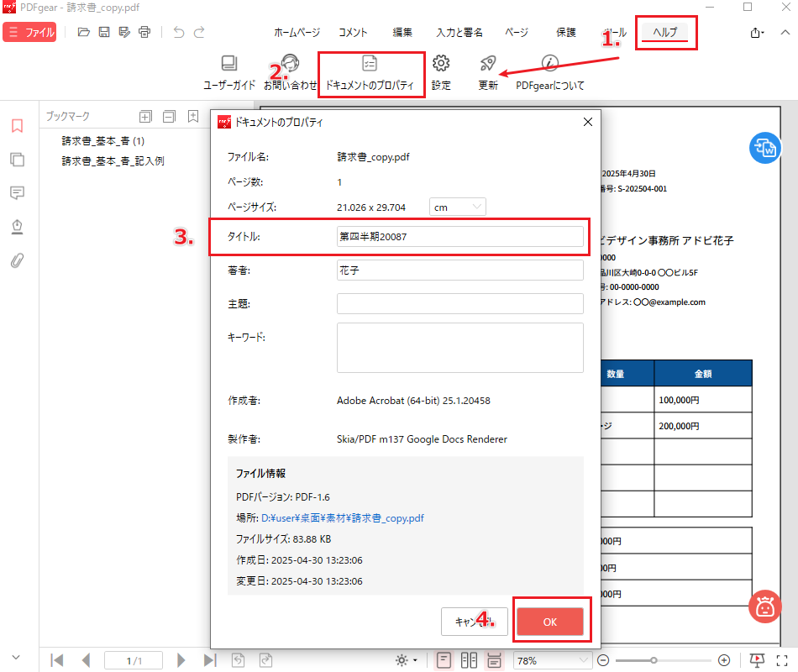The width and height of the screenshot is (798, 672).
Task: Collapse all bookmarks with the minus icon
Action: [169, 117]
